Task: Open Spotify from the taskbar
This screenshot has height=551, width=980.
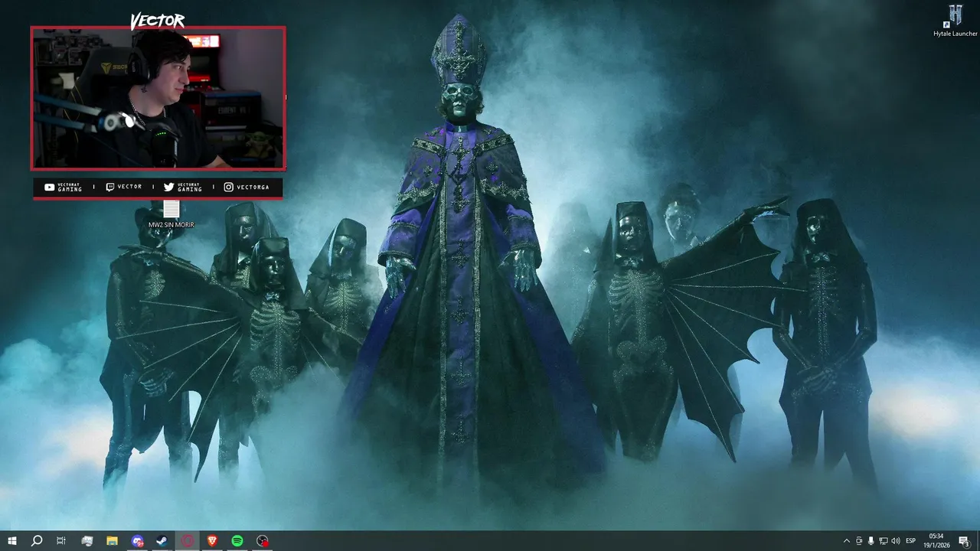Action: pos(237,541)
